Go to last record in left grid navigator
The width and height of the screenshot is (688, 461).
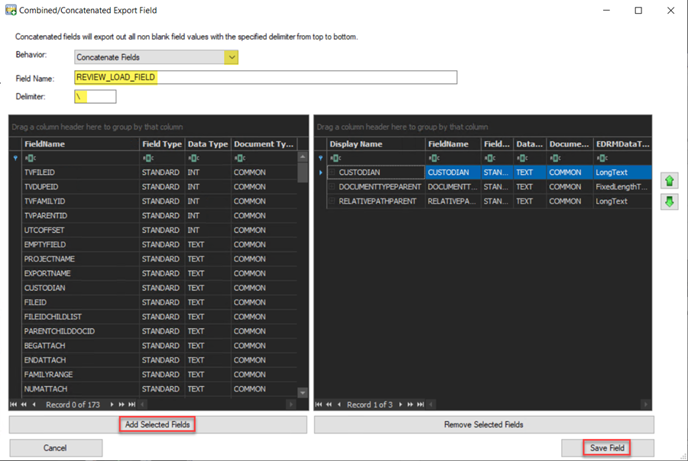132,404
